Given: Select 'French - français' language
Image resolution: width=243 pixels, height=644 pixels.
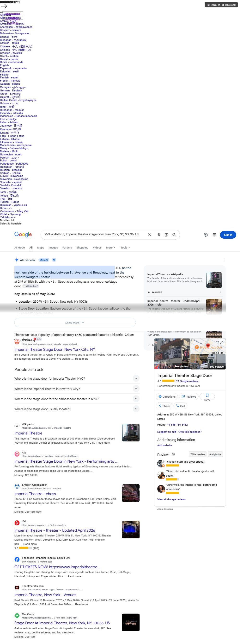Looking at the screenshot, I should click(x=10, y=82).
